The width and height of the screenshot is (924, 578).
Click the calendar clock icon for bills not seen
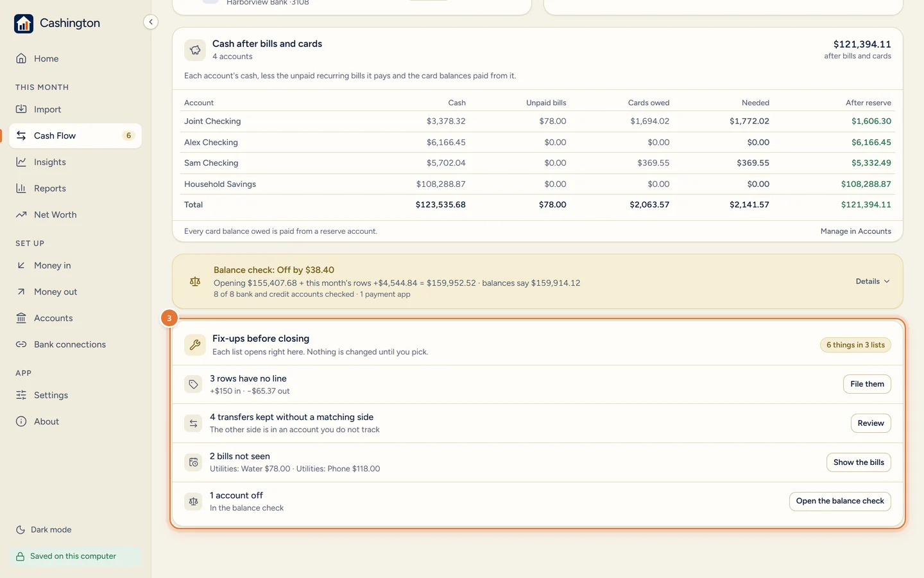click(x=193, y=462)
